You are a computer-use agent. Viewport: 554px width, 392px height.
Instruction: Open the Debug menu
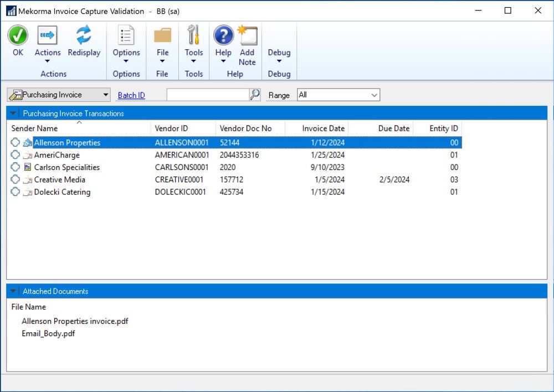click(279, 53)
